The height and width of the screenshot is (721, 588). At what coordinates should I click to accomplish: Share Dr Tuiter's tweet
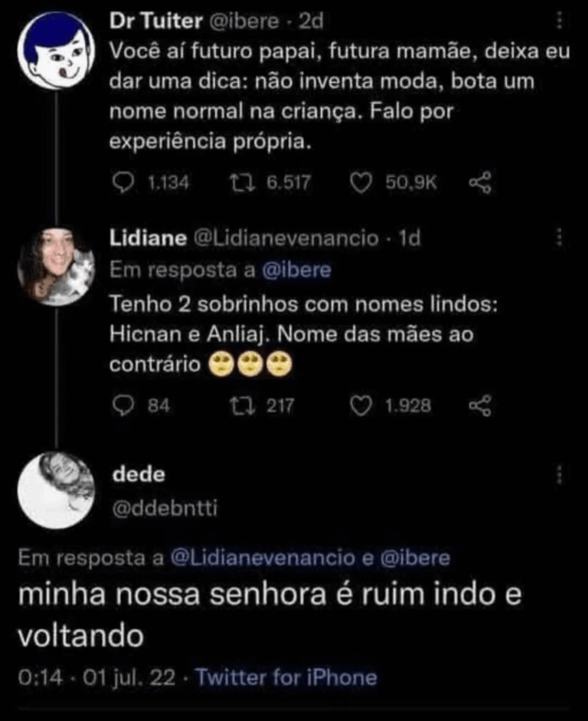(479, 182)
